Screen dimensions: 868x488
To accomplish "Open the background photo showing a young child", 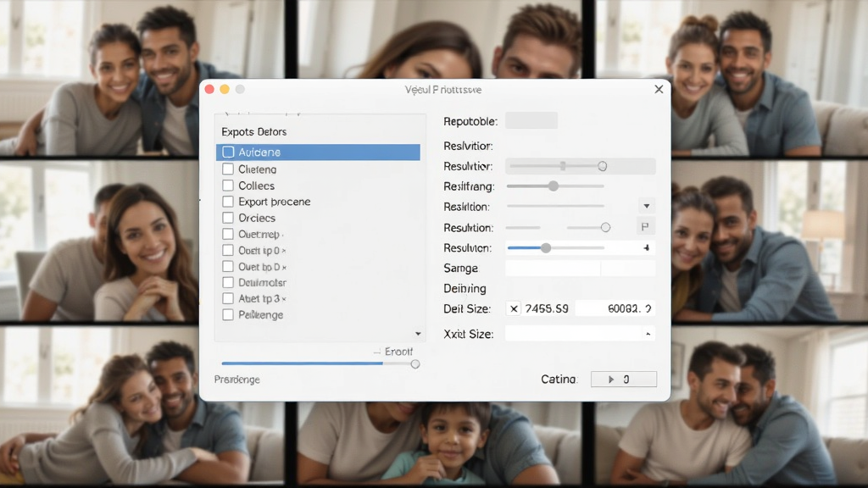I will (x=440, y=444).
